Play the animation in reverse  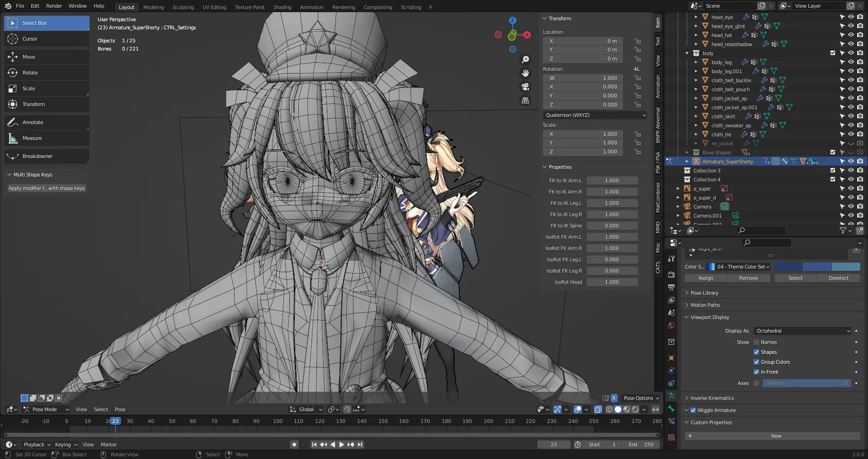tap(333, 444)
